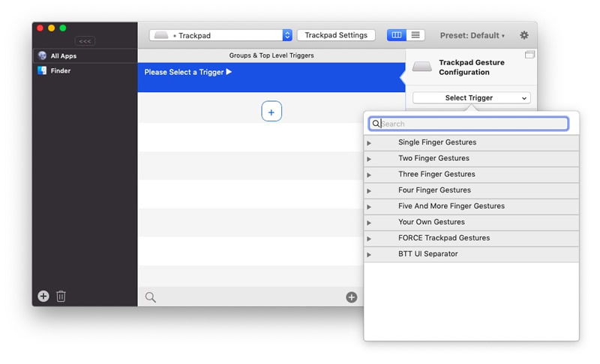Click the Trackpad Gesture Configuration title

tap(472, 67)
